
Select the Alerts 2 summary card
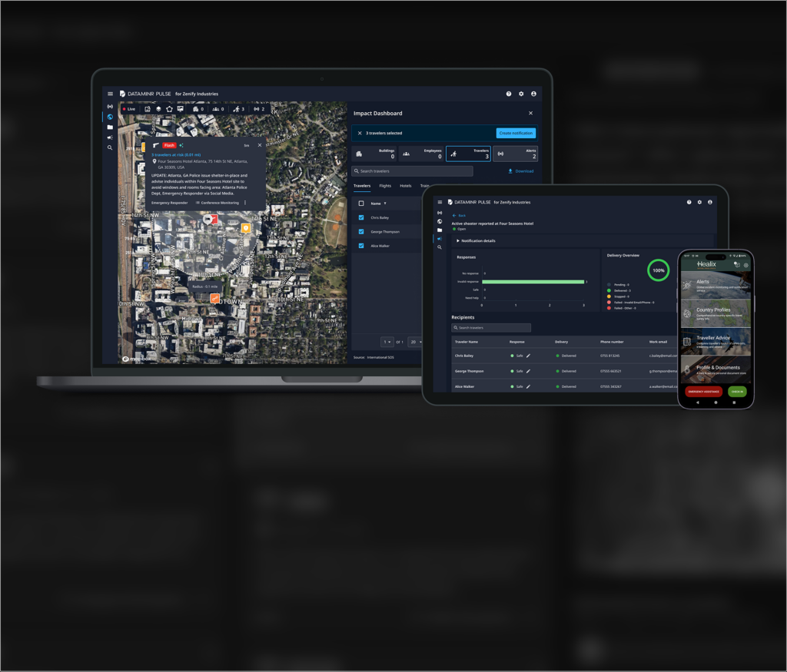point(515,154)
